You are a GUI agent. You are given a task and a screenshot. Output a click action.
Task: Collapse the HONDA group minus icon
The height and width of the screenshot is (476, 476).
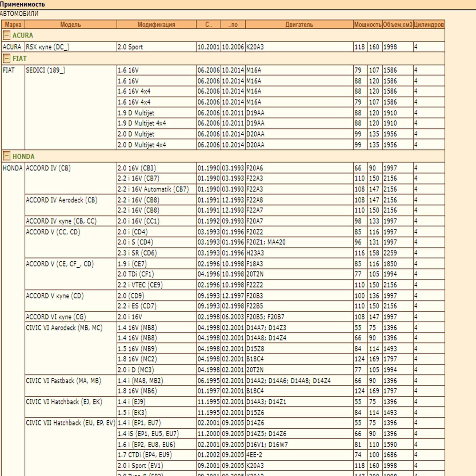(x=6, y=156)
